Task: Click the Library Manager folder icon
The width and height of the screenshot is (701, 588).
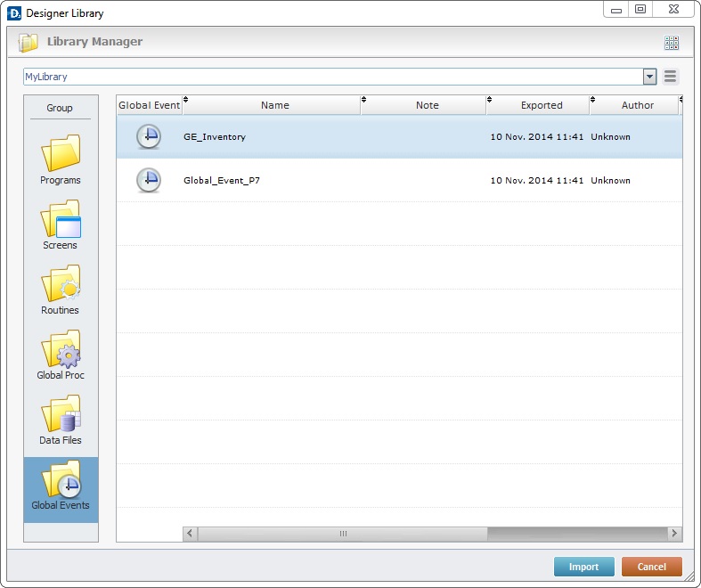Action: [29, 43]
